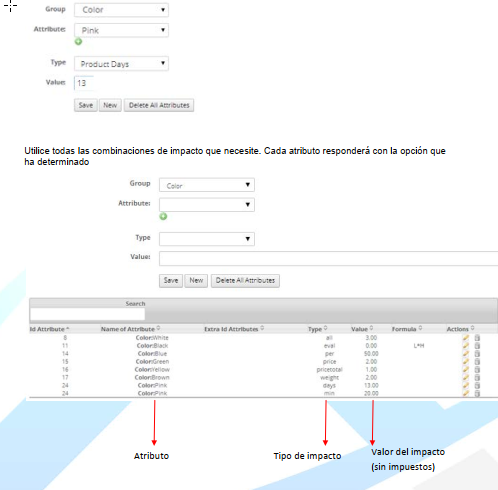Delete the Color:White attribute row
The height and width of the screenshot is (490, 498).
[477, 338]
